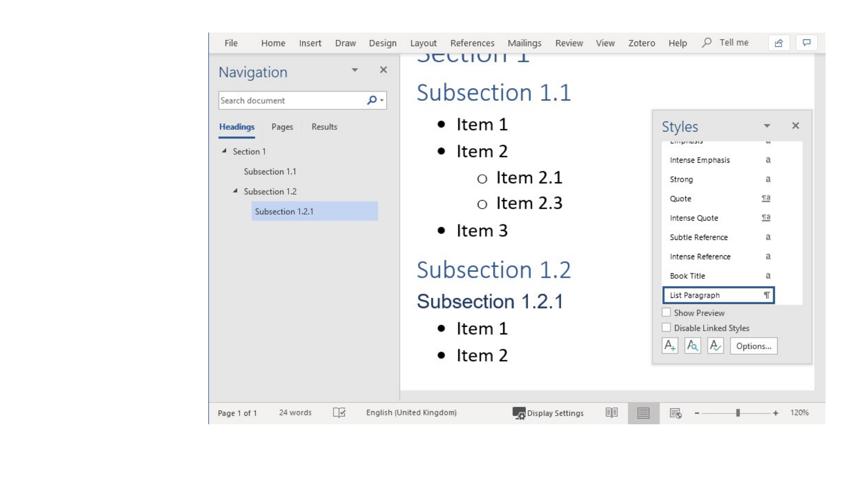
Task: Click the zoom out minus button
Action: tap(697, 413)
